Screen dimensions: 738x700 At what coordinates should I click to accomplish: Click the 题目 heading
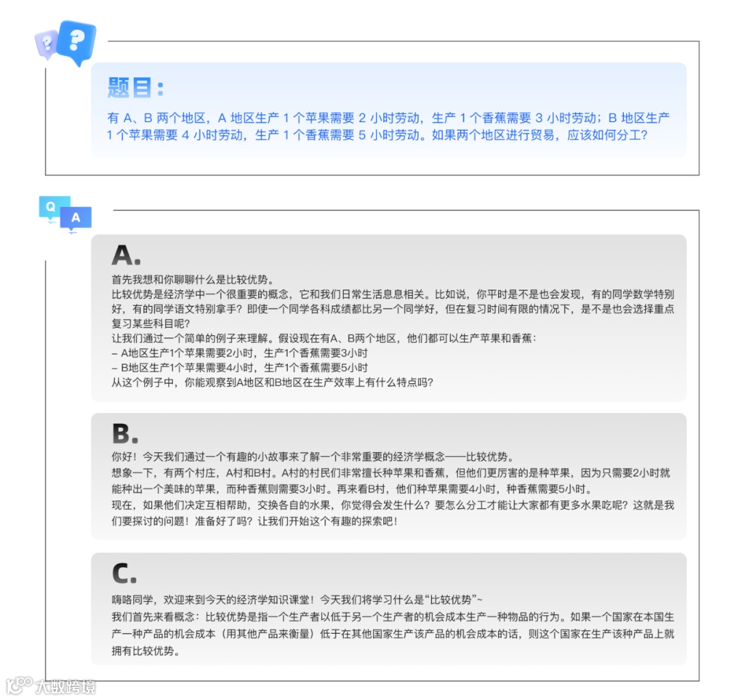tap(135, 87)
